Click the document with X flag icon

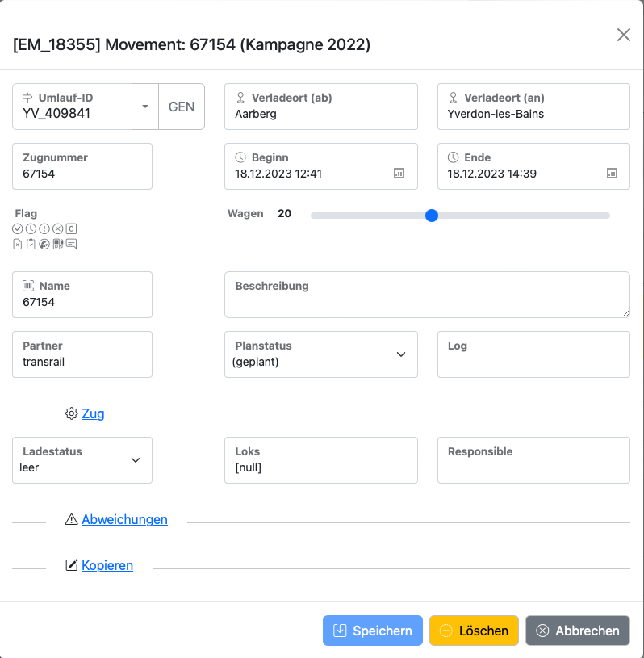click(x=18, y=244)
